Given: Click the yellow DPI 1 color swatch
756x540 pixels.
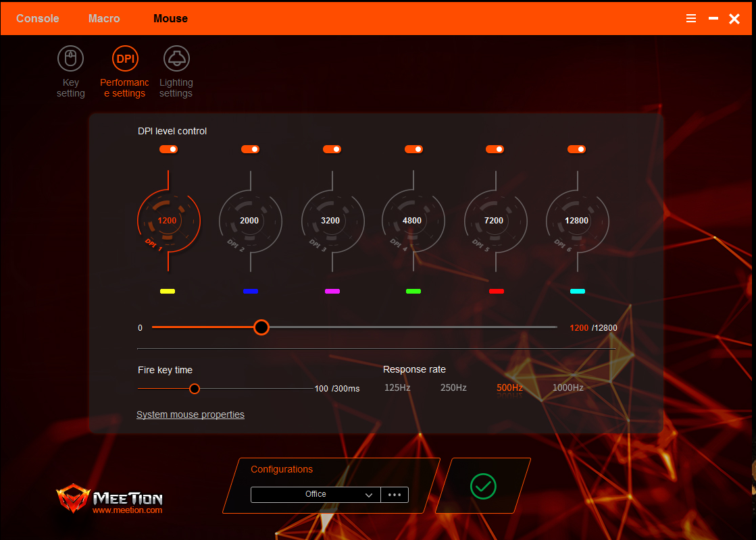Looking at the screenshot, I should (168, 291).
